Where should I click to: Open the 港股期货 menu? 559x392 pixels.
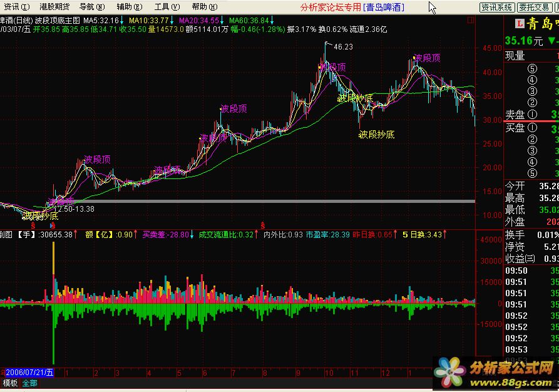(54, 7)
